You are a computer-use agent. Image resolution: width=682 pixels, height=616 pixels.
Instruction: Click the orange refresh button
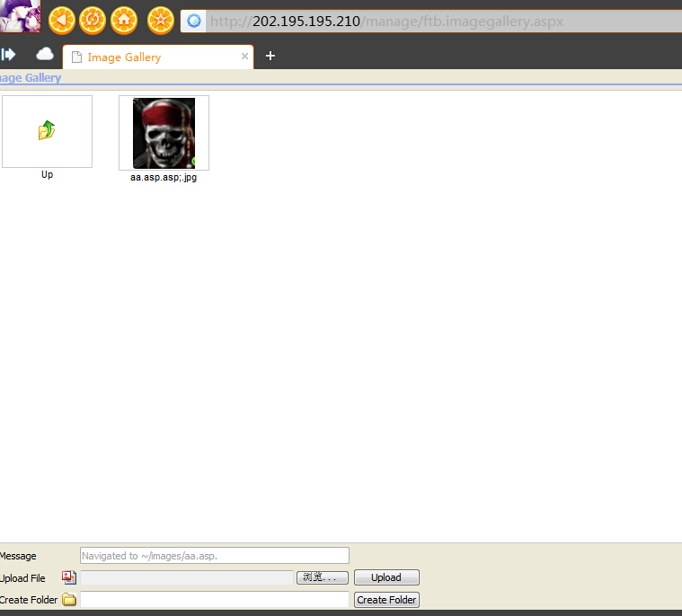click(x=93, y=20)
